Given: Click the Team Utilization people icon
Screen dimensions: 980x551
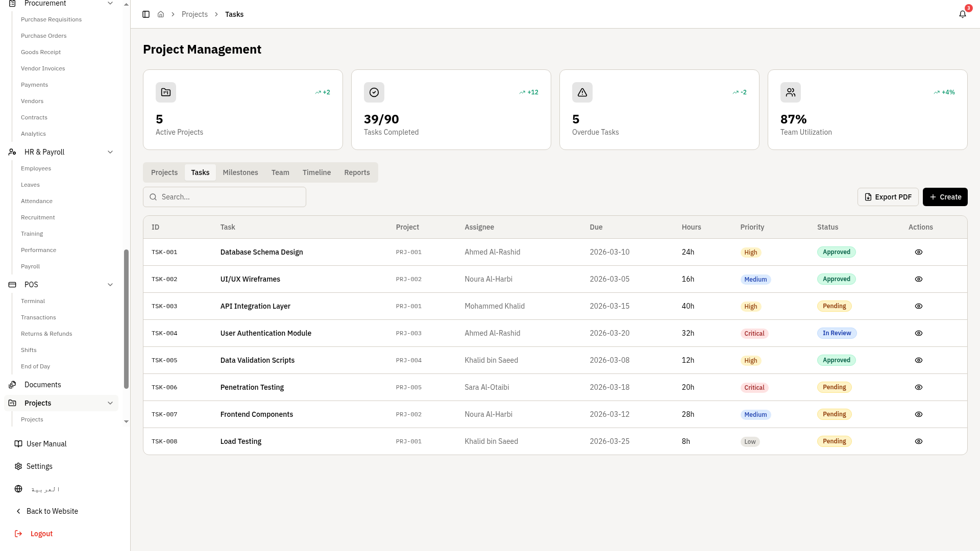Looking at the screenshot, I should (x=791, y=92).
